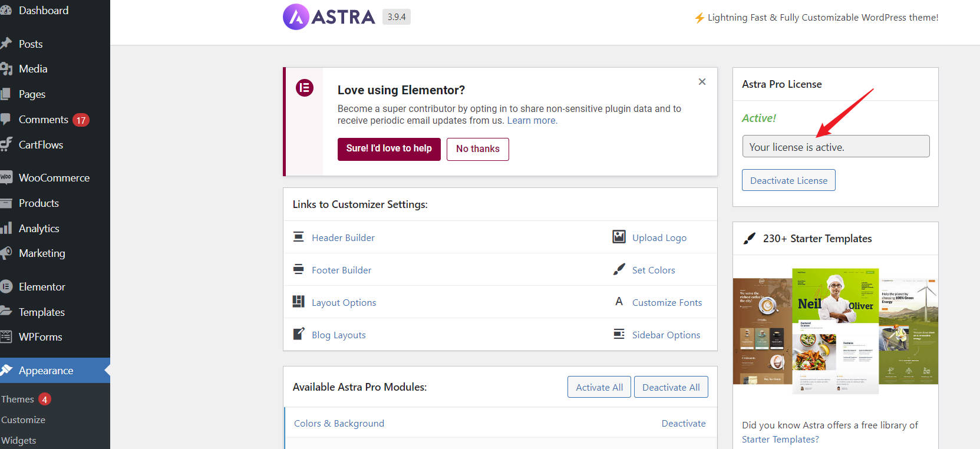Screen dimensions: 980x449
Task: Click the Products icon in sidebar
Action: point(6,203)
